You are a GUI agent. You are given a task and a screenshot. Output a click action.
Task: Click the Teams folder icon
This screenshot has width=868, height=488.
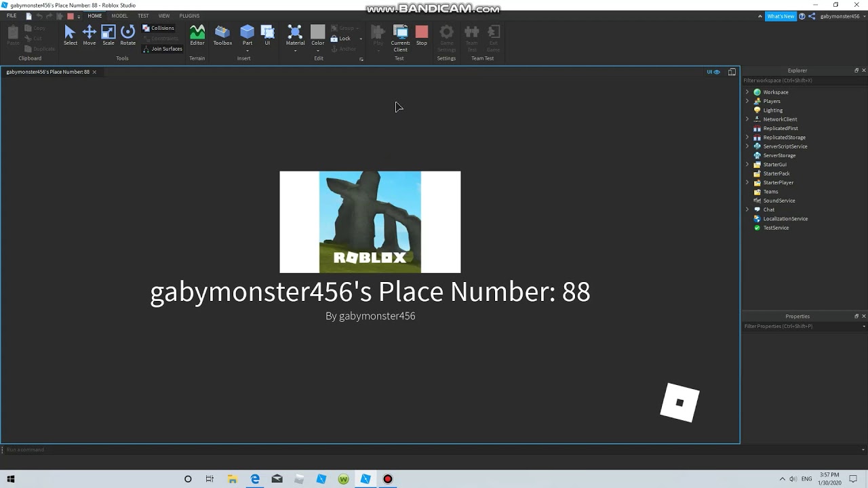pos(757,191)
